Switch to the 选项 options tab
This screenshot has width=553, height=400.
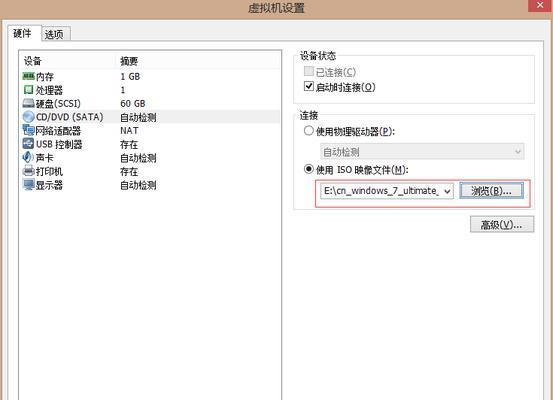(x=54, y=34)
